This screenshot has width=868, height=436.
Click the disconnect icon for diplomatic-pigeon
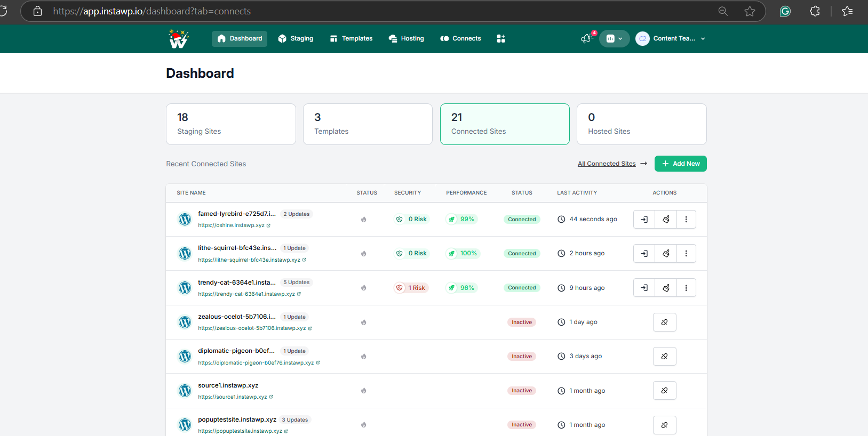[x=664, y=356]
